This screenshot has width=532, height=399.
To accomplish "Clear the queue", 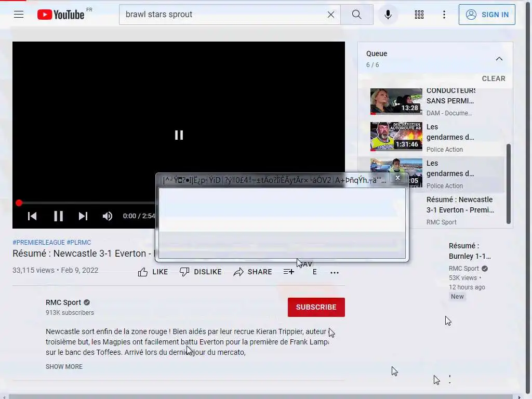I will tap(494, 78).
